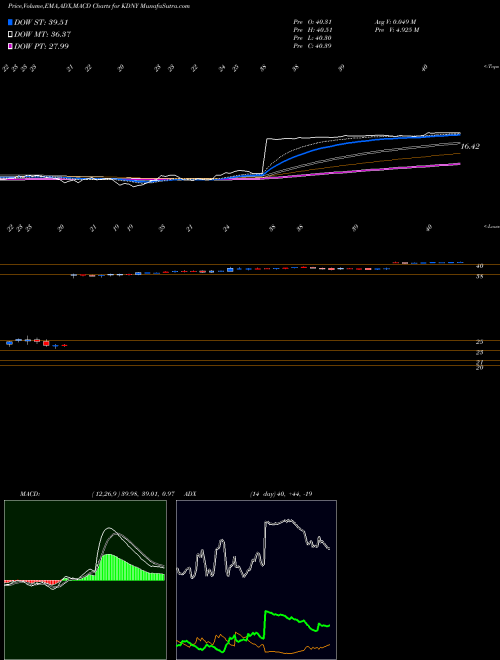500x660 pixels.
Task: Click the 'Pre L: 40.30' value
Action: 313,38
